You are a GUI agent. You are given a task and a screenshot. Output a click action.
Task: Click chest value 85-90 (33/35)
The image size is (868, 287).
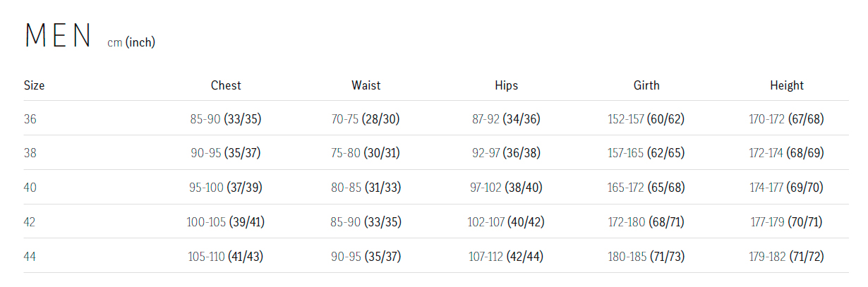226,119
